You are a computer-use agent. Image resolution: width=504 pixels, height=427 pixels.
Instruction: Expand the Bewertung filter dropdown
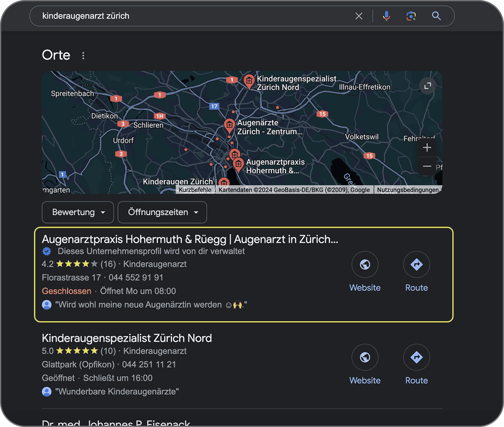(x=78, y=212)
